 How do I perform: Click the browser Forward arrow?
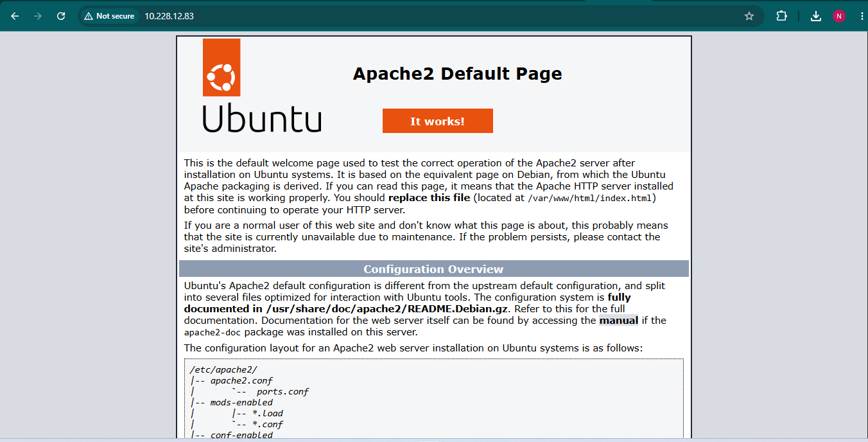pos(38,16)
